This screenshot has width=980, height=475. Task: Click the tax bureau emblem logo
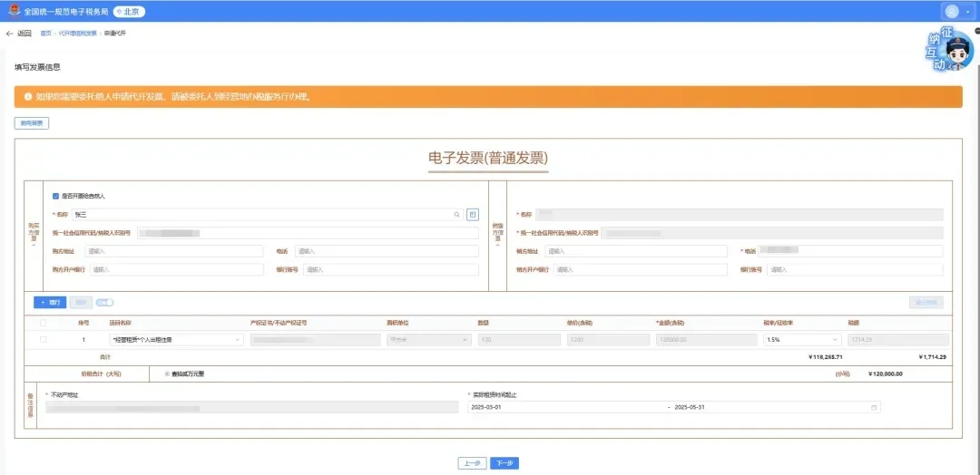coord(13,11)
